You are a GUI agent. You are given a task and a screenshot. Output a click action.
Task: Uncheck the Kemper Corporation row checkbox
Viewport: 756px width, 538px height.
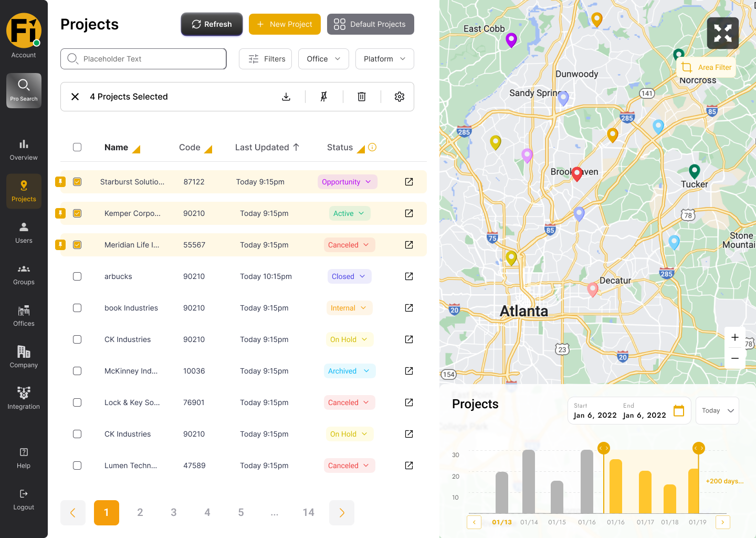[x=77, y=213]
